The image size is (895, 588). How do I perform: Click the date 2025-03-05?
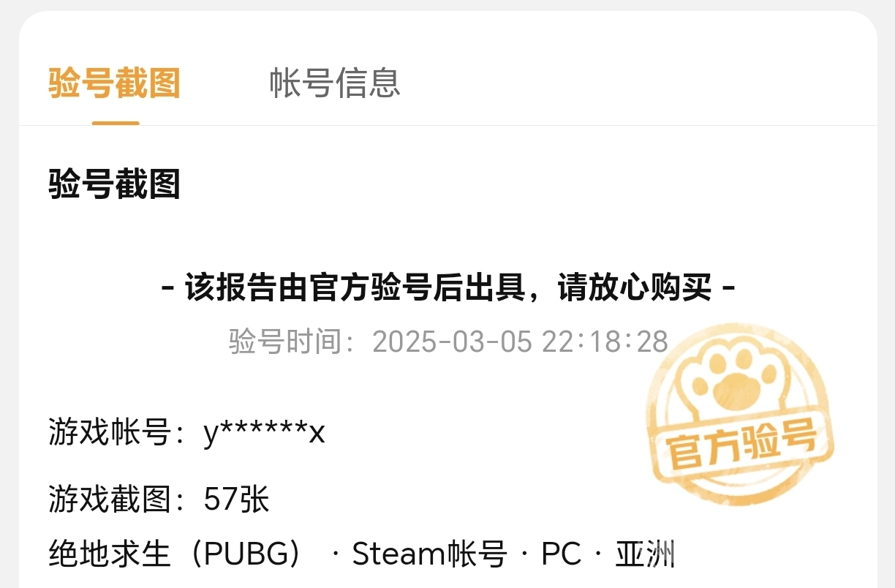pyautogui.click(x=453, y=342)
